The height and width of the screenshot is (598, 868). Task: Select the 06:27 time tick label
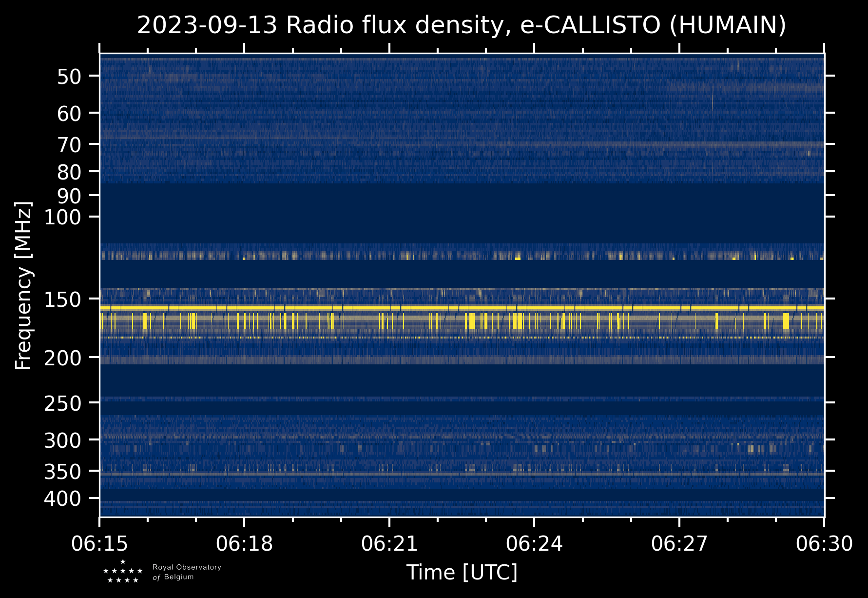click(679, 543)
